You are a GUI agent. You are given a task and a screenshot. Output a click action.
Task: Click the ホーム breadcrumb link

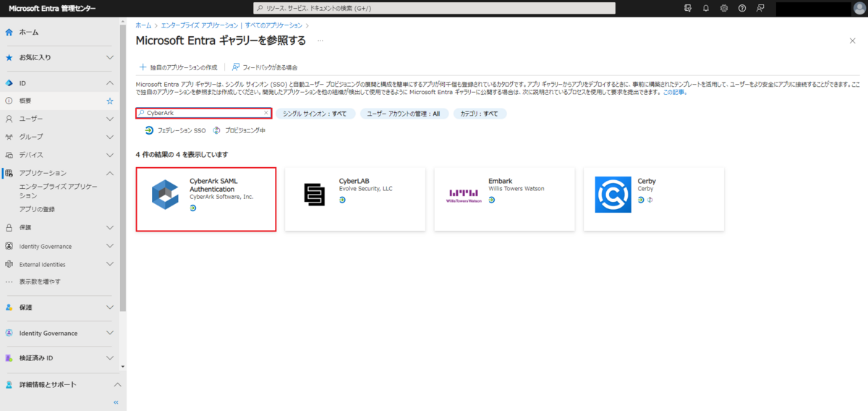pos(143,25)
